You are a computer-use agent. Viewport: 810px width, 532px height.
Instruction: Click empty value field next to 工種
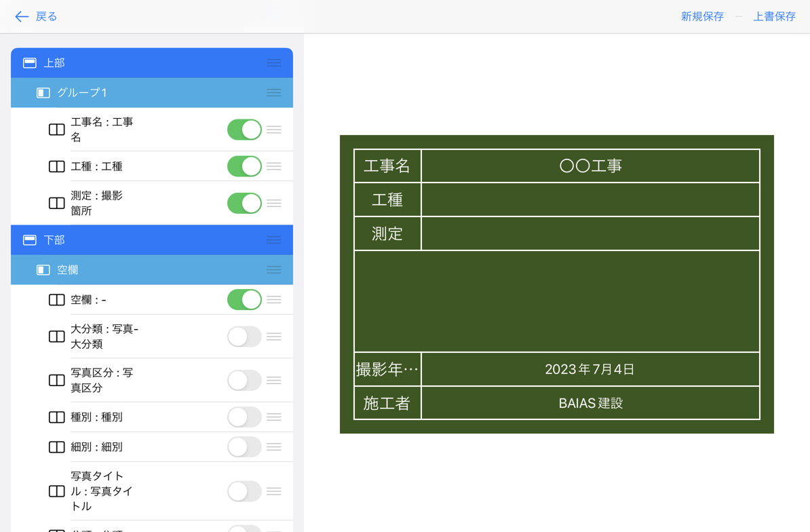(x=590, y=200)
